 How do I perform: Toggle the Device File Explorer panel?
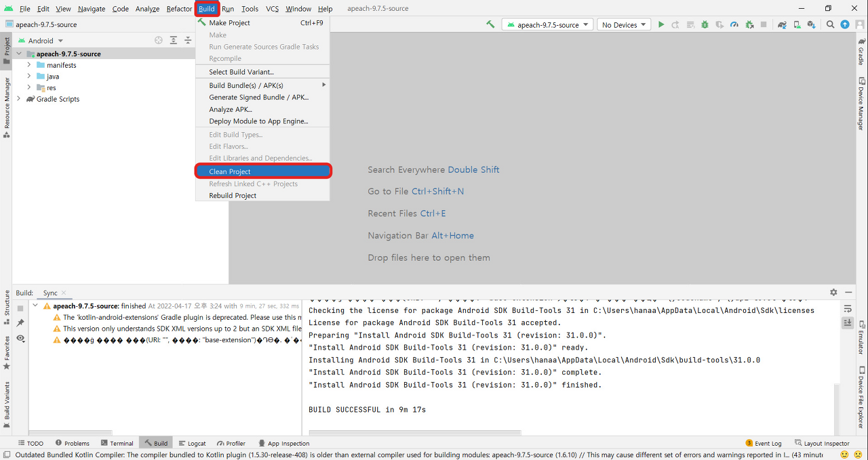pos(861,396)
